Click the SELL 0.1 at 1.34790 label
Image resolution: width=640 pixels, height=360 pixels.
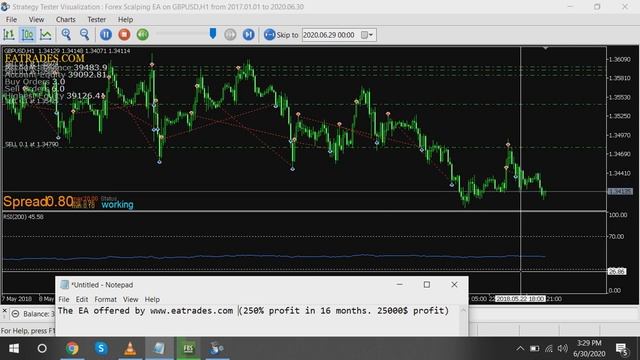tap(32, 144)
